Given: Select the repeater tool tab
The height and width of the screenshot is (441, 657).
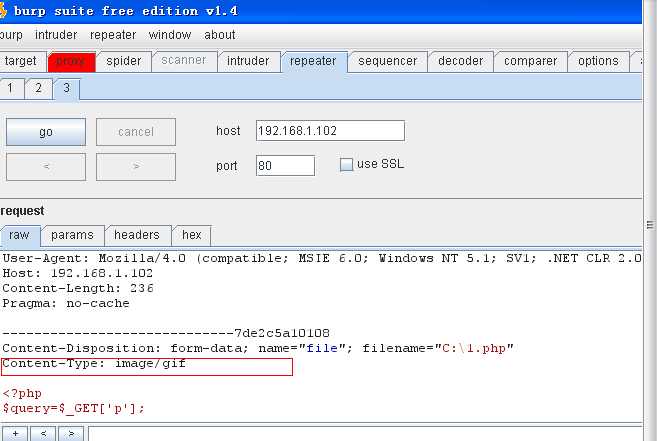Looking at the screenshot, I should coord(313,61).
